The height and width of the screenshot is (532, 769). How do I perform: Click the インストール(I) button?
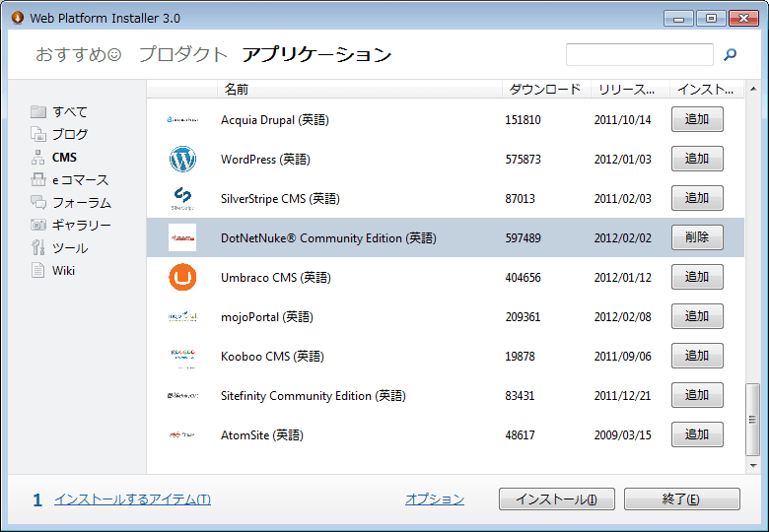(557, 499)
